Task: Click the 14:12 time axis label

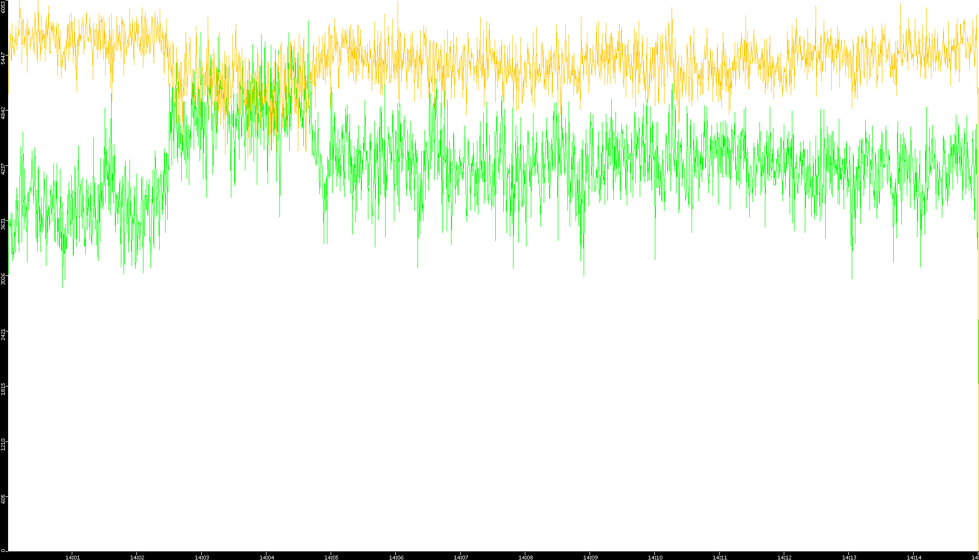Action: pyautogui.click(x=784, y=557)
